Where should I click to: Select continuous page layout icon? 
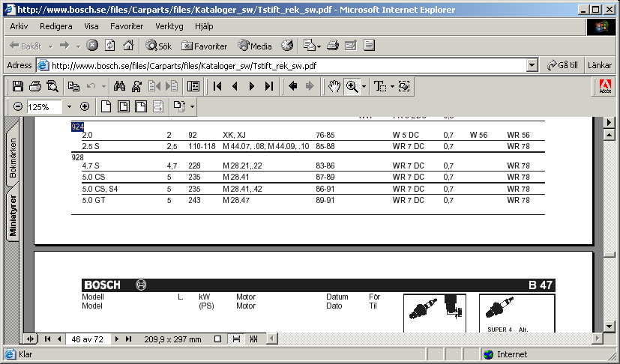[236, 339]
